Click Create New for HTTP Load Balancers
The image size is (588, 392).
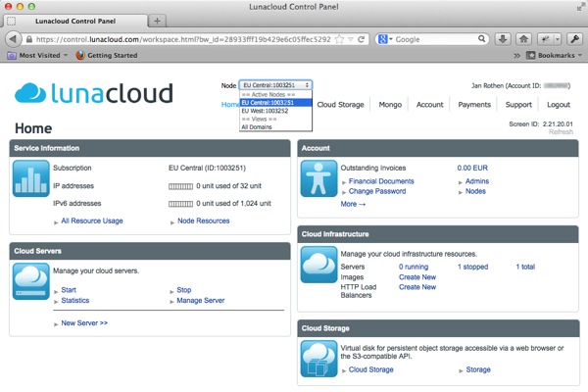(x=417, y=287)
